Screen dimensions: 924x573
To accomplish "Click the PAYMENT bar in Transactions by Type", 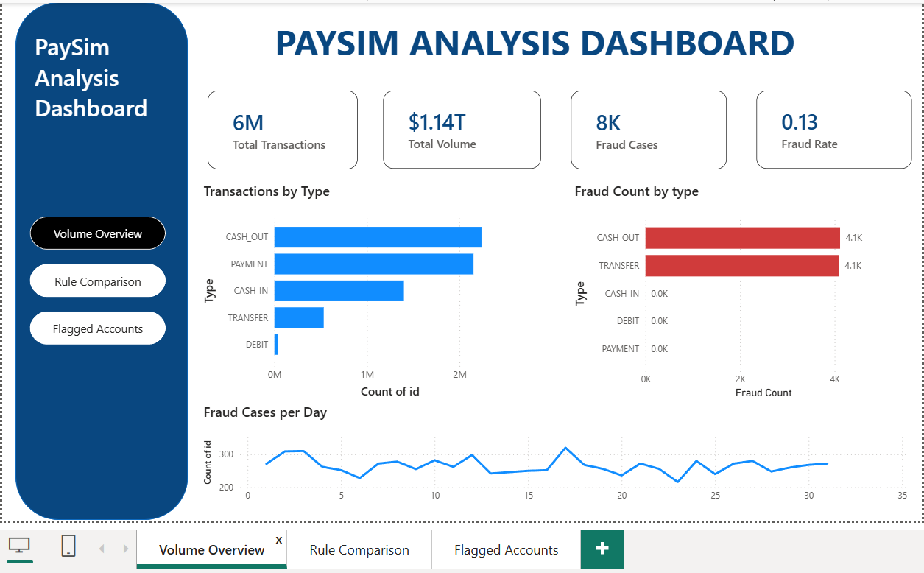I will [374, 264].
